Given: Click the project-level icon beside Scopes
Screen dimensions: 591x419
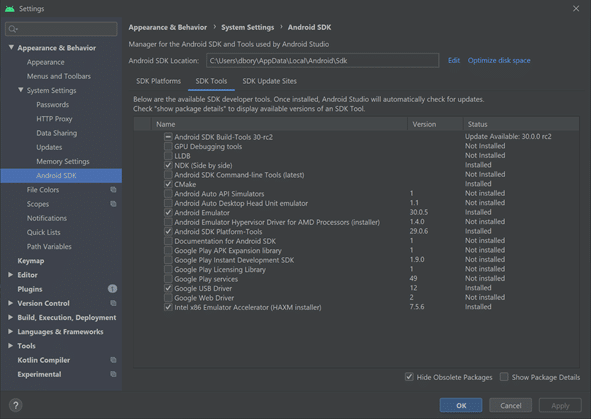Looking at the screenshot, I should tap(113, 204).
